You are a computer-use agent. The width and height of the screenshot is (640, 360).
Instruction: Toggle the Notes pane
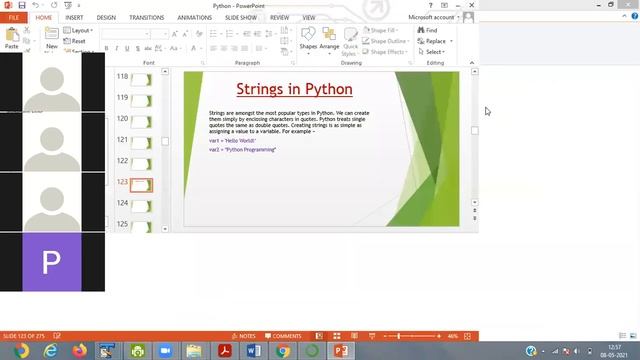(x=244, y=336)
